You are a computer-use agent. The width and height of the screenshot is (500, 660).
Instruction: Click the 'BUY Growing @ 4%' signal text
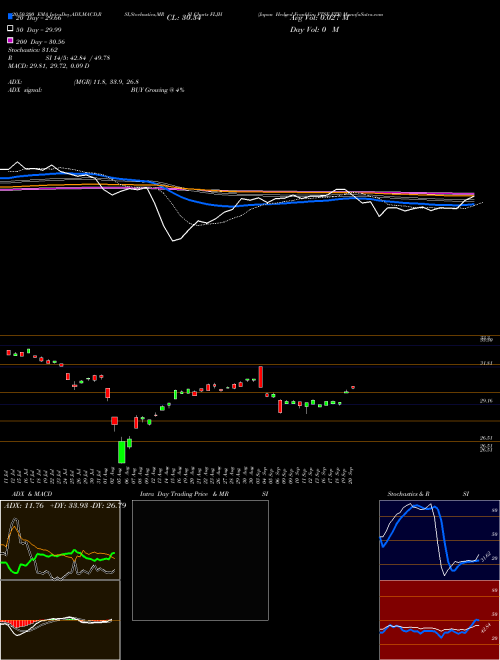pyautogui.click(x=157, y=90)
